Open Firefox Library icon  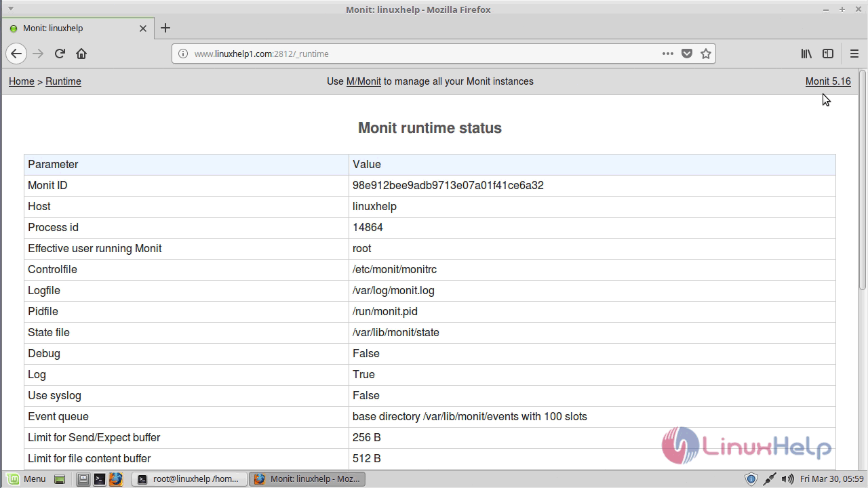(x=806, y=54)
